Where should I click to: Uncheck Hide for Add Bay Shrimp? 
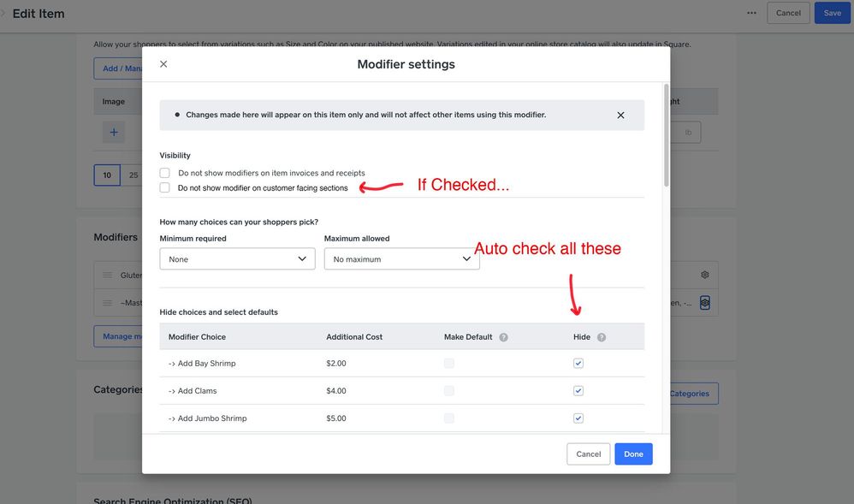[x=578, y=364]
